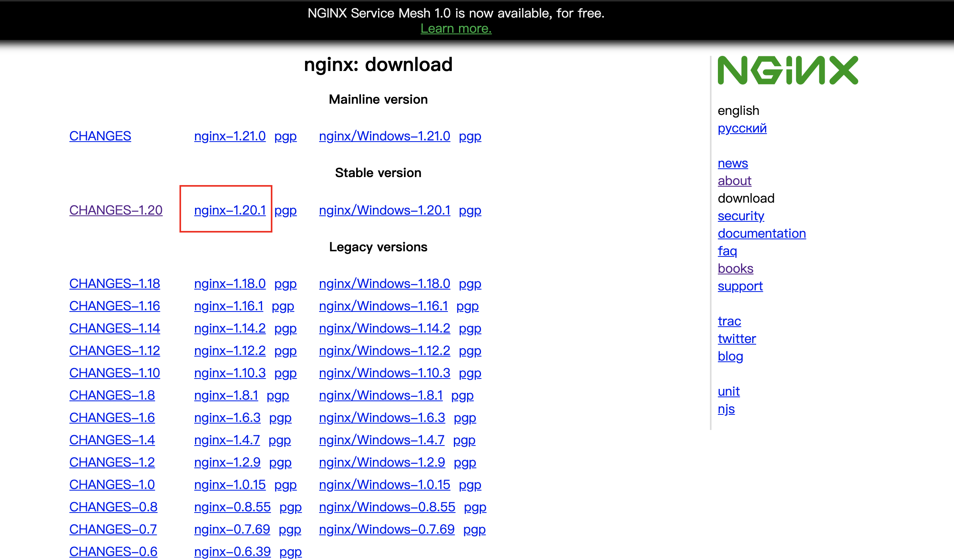Open the news sidebar item
The image size is (954, 560).
tap(733, 163)
